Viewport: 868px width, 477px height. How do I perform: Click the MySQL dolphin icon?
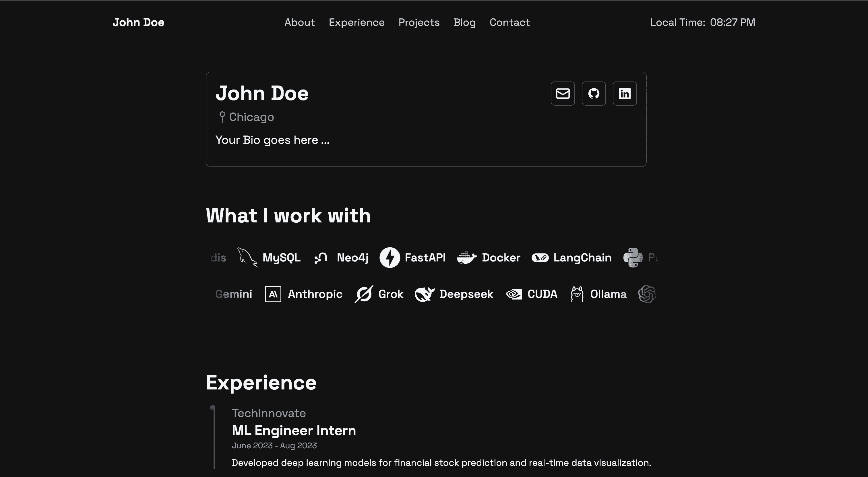[247, 257]
